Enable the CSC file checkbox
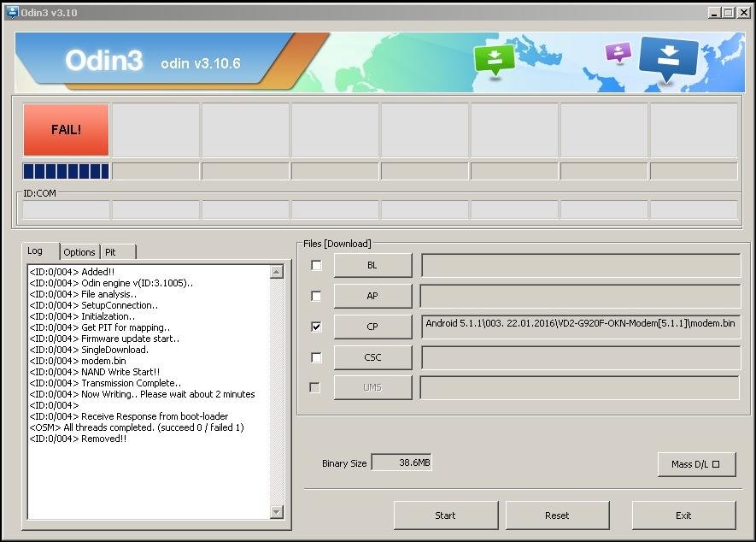This screenshot has height=542, width=756. pos(316,357)
